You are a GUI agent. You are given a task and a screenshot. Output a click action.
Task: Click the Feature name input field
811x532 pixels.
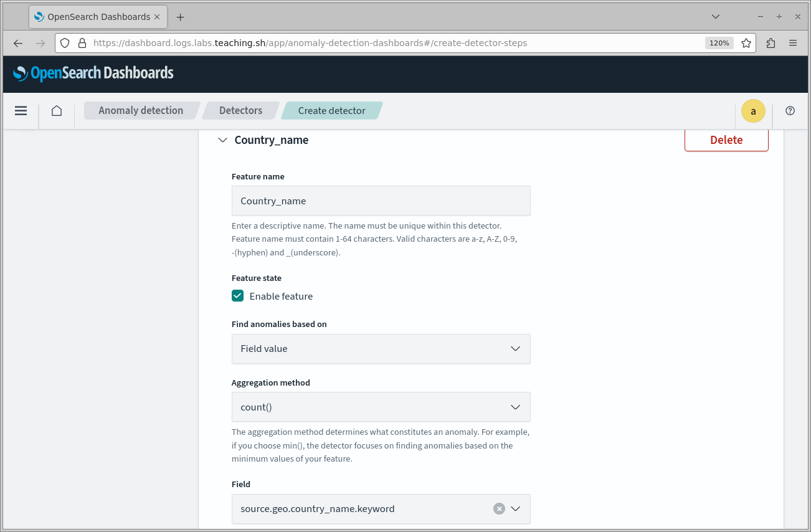pyautogui.click(x=381, y=201)
